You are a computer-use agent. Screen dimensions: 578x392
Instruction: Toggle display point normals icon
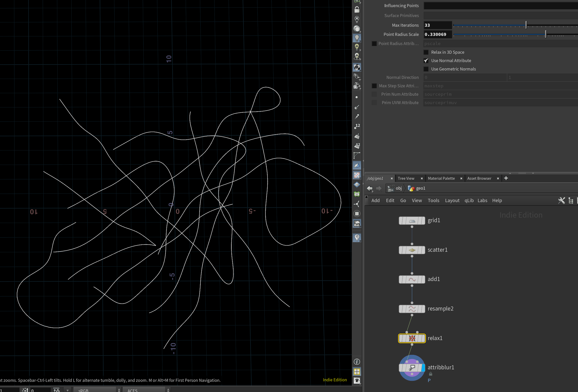[357, 107]
